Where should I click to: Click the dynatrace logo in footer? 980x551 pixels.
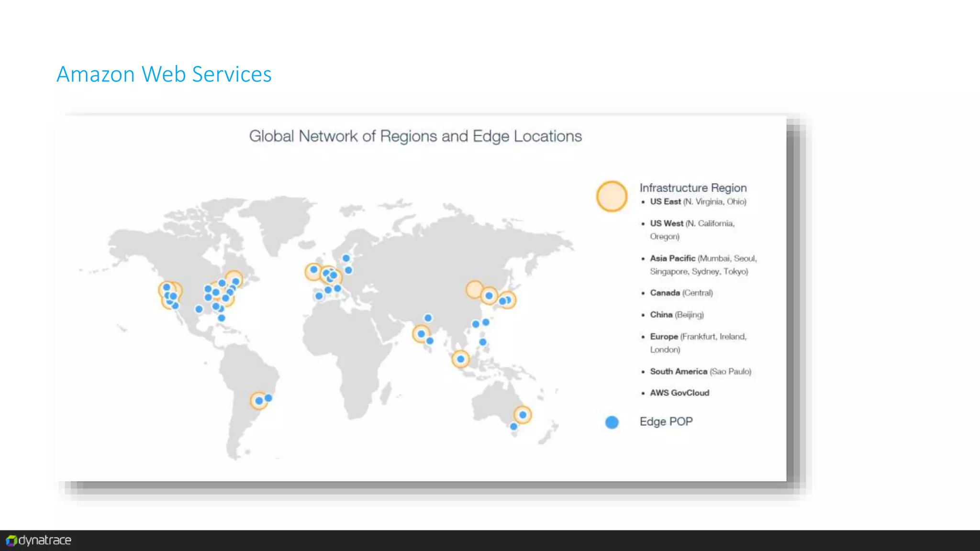coord(39,540)
